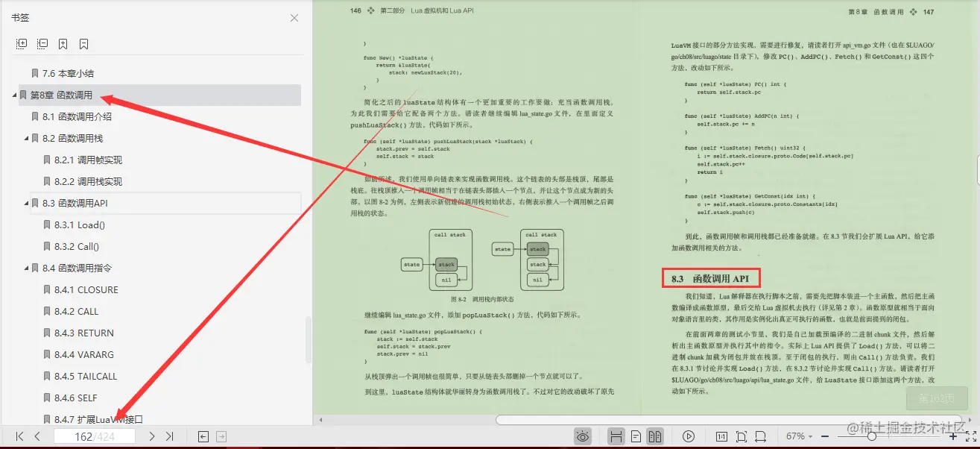Screen dimensions: 980x449
Task: Click the 1:1 actual size icon
Action: 722,436
